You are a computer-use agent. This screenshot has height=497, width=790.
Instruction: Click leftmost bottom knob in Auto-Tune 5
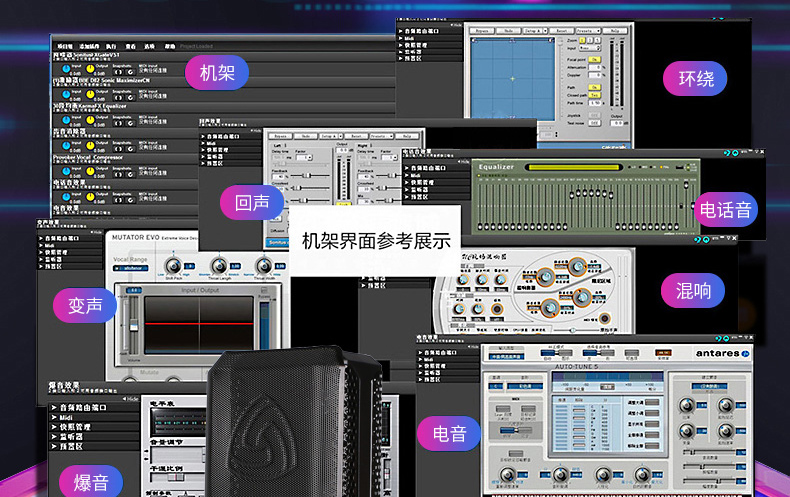click(507, 474)
